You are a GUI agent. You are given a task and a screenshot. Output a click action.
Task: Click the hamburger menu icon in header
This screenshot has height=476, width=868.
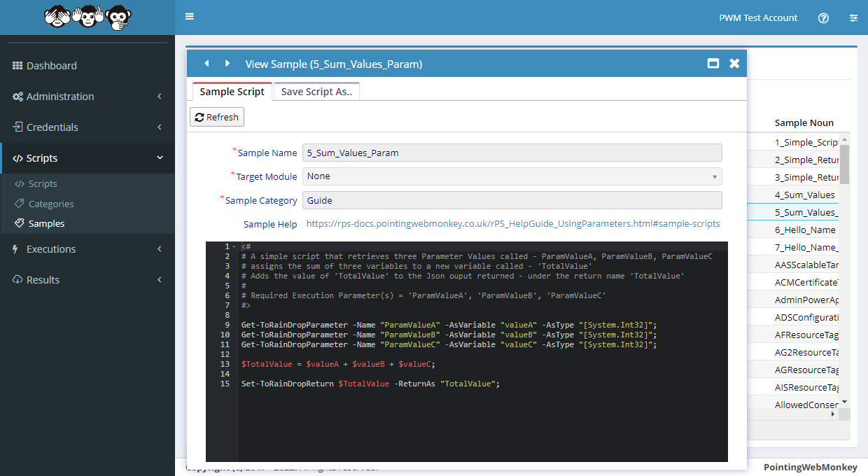pos(190,17)
